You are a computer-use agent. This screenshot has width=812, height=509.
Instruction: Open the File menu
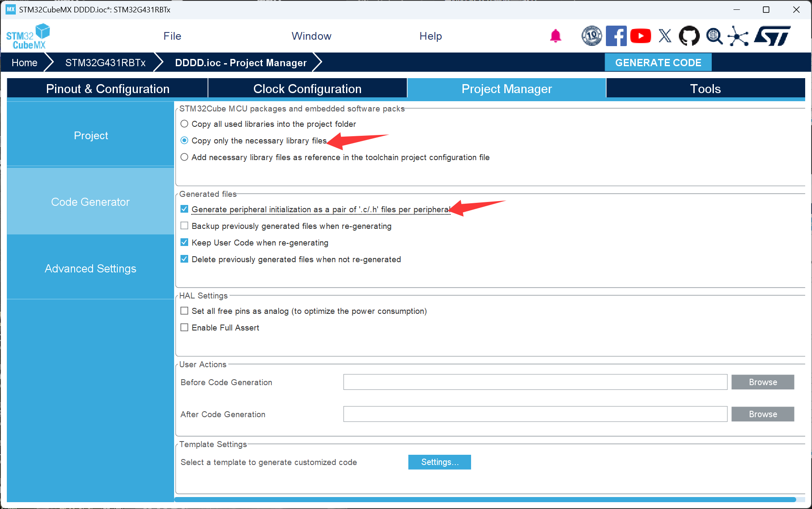coord(172,36)
